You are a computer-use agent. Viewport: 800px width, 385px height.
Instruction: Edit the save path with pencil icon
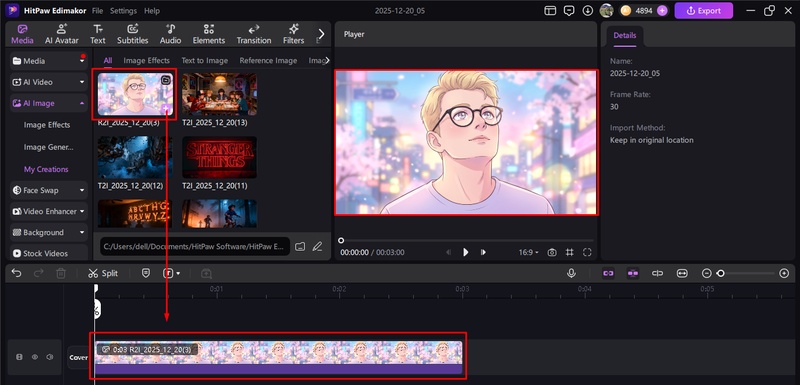(x=317, y=246)
